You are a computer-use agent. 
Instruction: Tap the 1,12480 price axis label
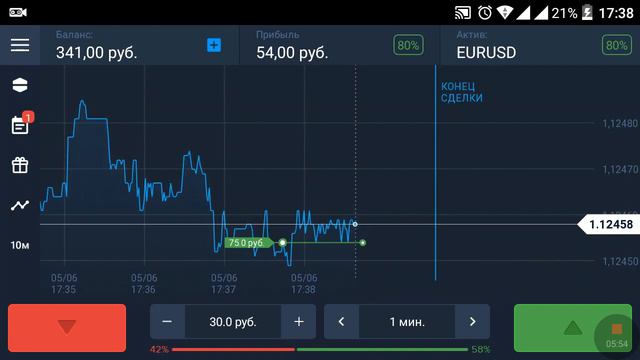coord(620,123)
